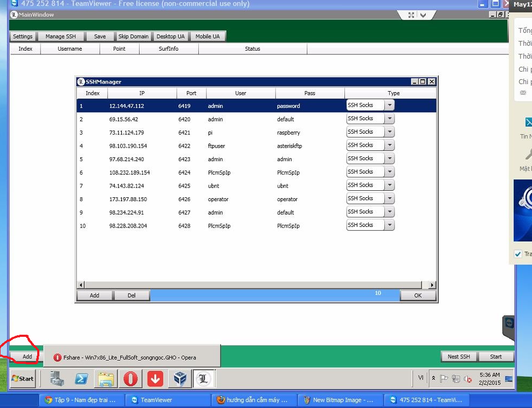Click right arrow of SSHManager horizontal scrollbar
The image size is (532, 408).
[x=432, y=285]
